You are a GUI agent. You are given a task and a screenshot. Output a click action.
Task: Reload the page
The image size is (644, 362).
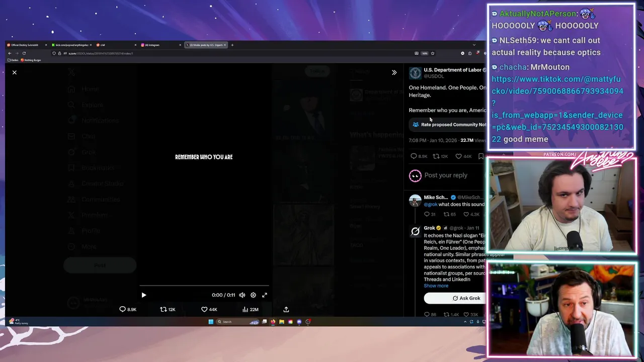pos(24,53)
